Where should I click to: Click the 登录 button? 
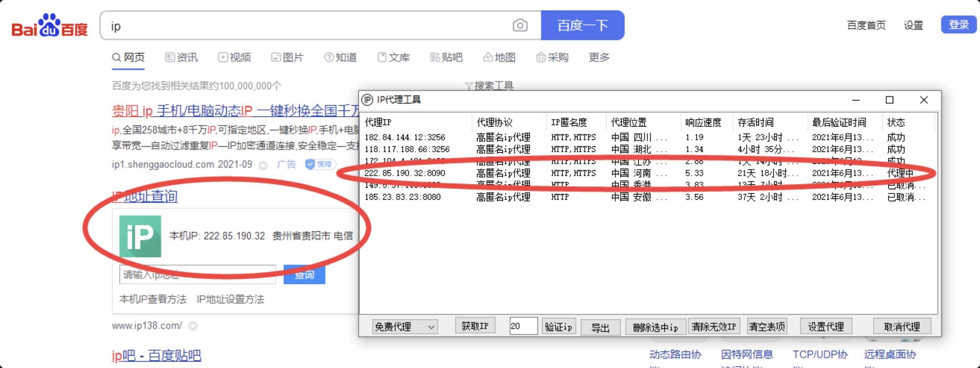pos(959,25)
